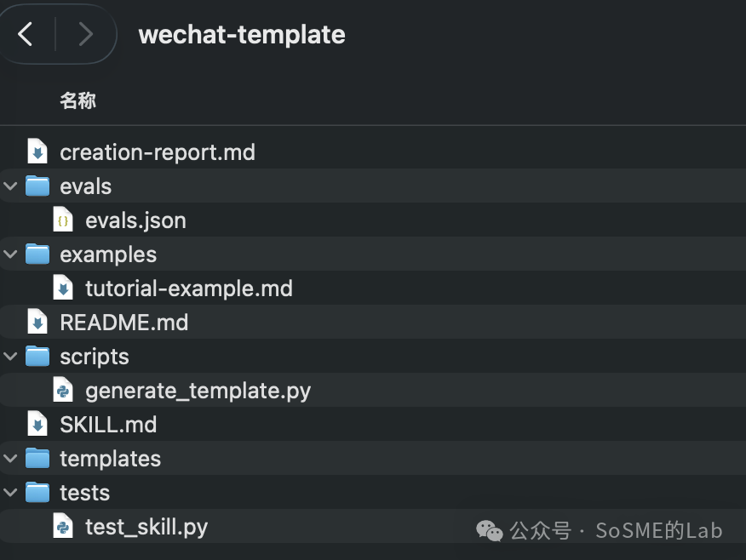Click the templates folder icon
This screenshot has width=746, height=560.
tap(37, 459)
